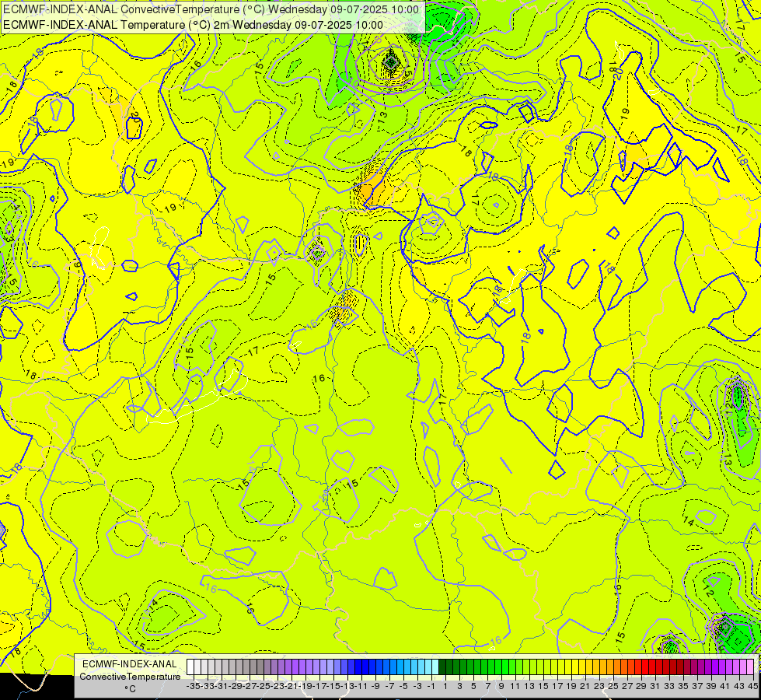
Task: Click the -35 value on the color scale
Action: pos(194,686)
